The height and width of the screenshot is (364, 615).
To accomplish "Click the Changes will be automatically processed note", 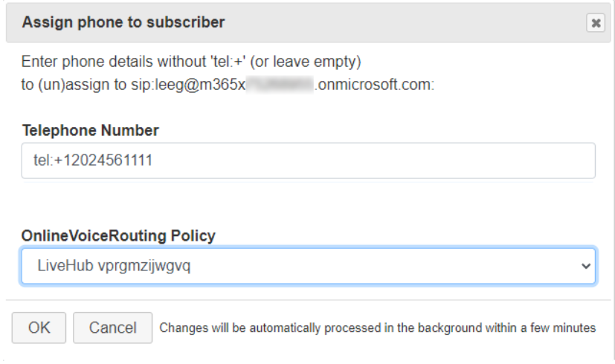I will (x=377, y=328).
